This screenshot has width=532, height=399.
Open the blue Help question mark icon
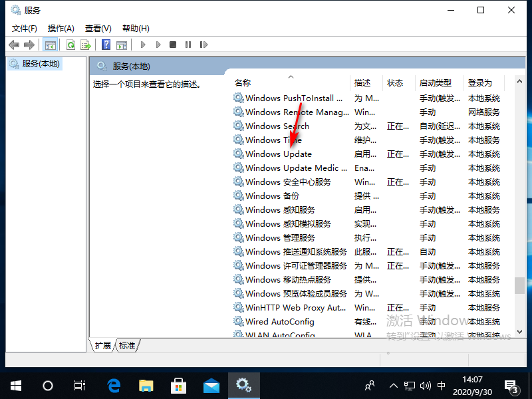tap(106, 45)
